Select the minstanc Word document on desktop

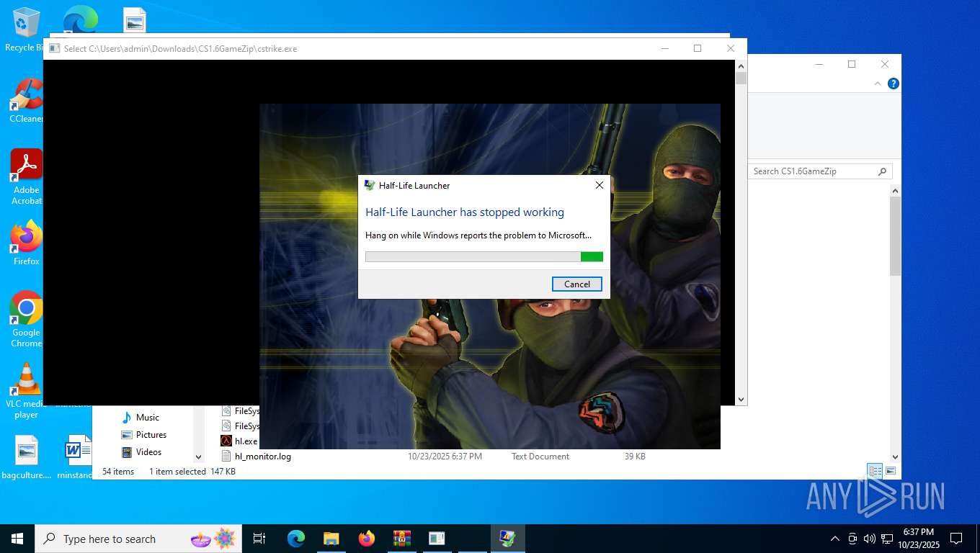(76, 458)
